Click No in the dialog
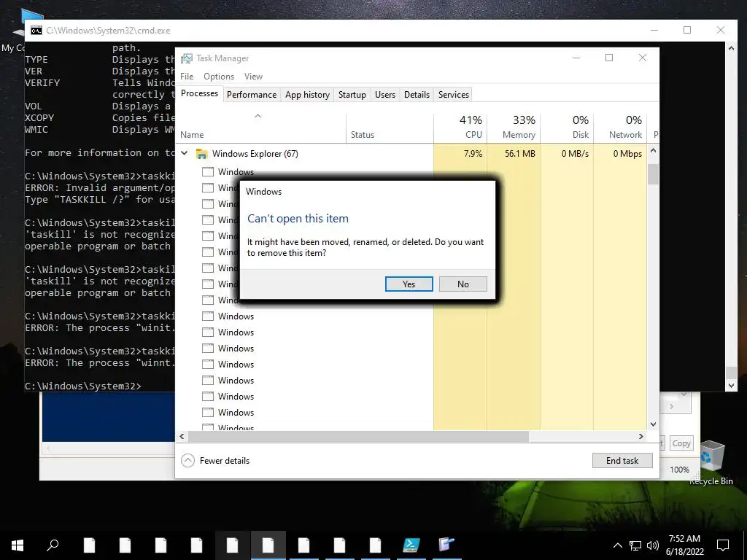The height and width of the screenshot is (560, 747). (x=462, y=284)
